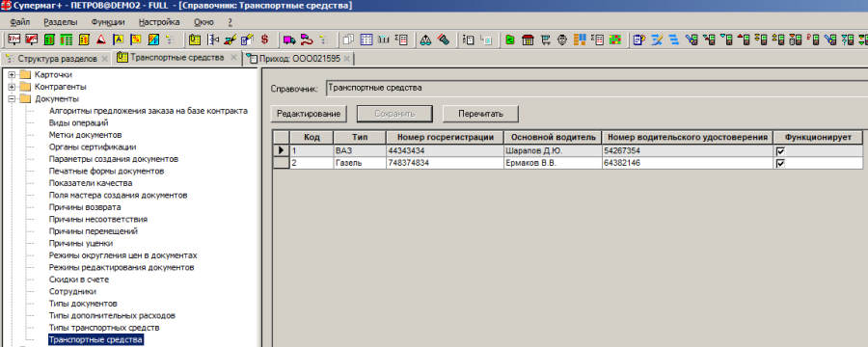Click the cell 'Газель'
868x347 pixels.
click(x=360, y=163)
